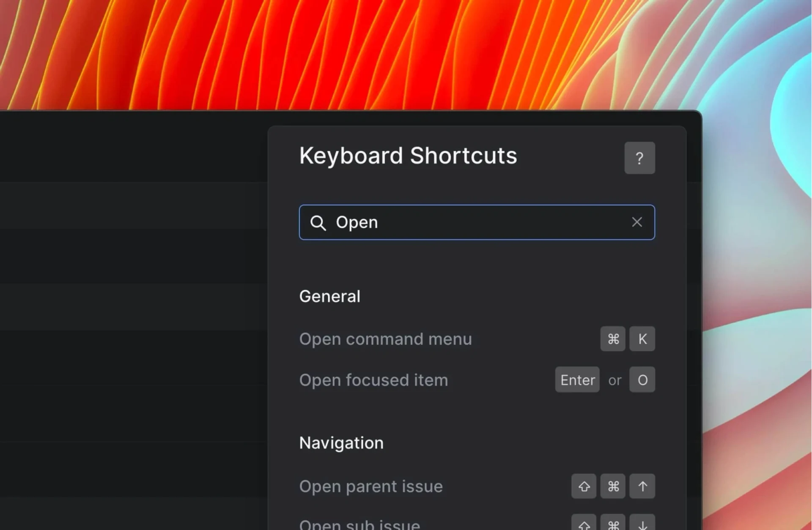The image size is (812, 530).
Task: Clear the search using the X icon
Action: point(637,222)
